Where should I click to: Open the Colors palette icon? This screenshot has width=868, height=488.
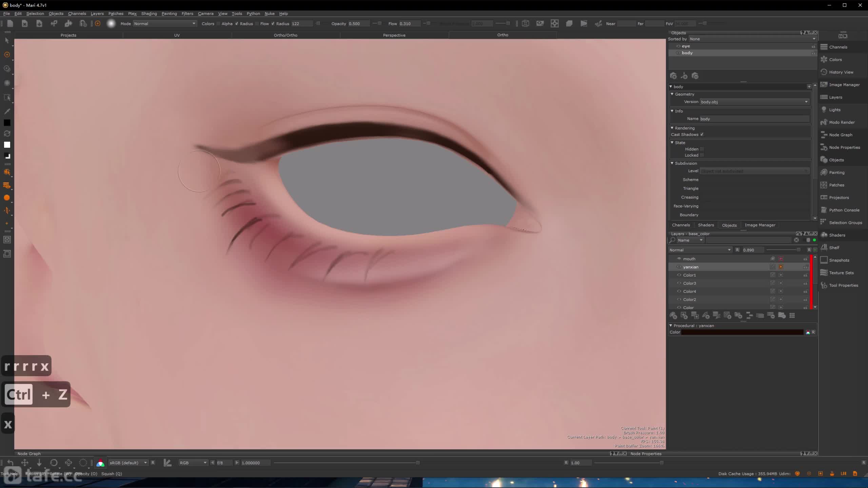(x=824, y=60)
